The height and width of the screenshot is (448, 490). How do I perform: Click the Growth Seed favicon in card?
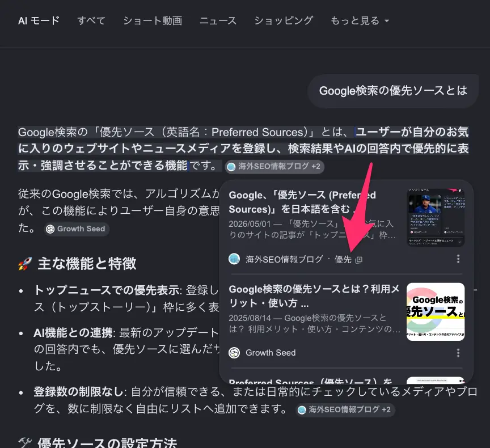(234, 353)
